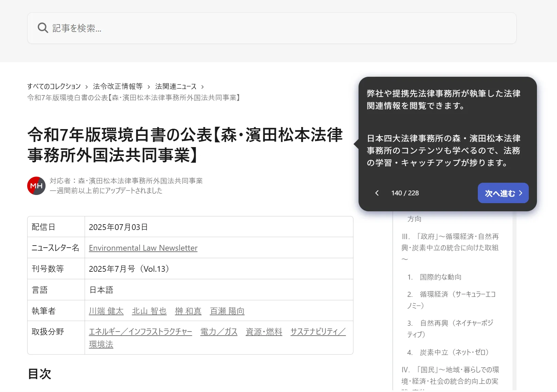Jump to section III 「政府」 in contents

[x=450, y=248]
